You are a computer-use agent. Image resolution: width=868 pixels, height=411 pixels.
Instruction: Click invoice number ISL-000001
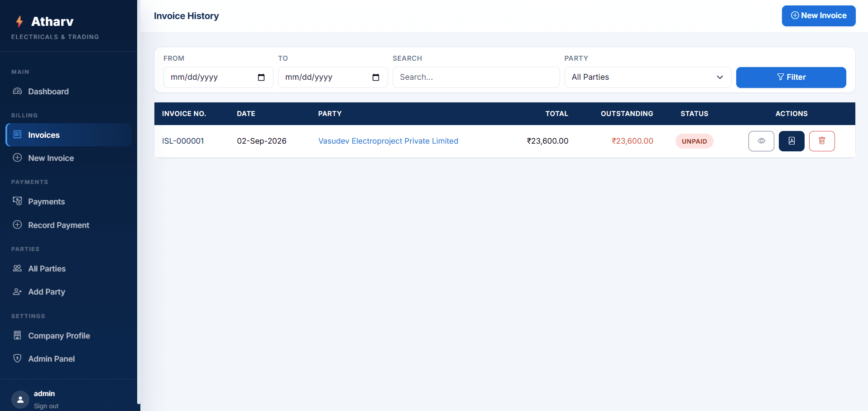183,141
